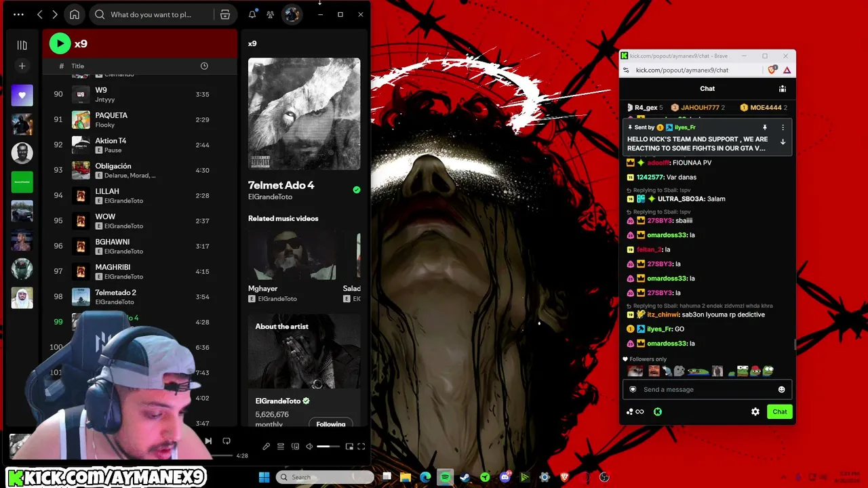
Task: Open Brave Shields icon in address bar
Action: tap(772, 70)
